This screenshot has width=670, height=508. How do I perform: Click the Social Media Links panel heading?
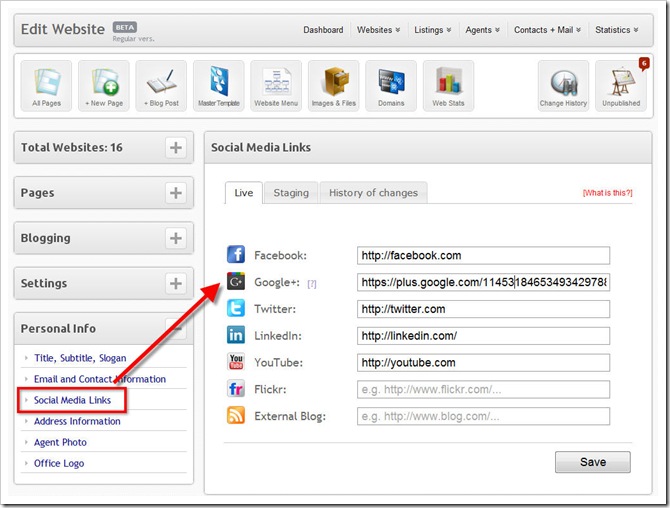click(261, 147)
